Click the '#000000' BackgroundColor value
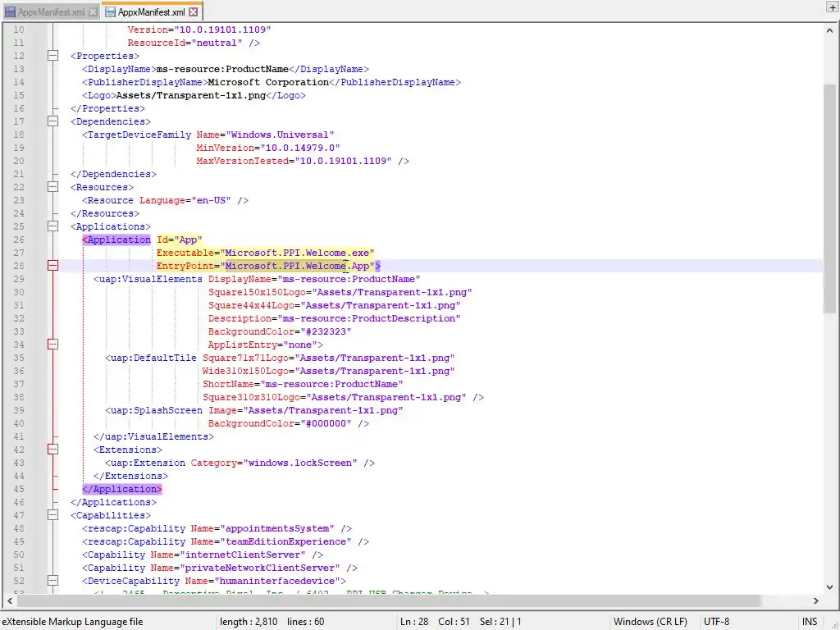The image size is (840, 630). pos(326,423)
